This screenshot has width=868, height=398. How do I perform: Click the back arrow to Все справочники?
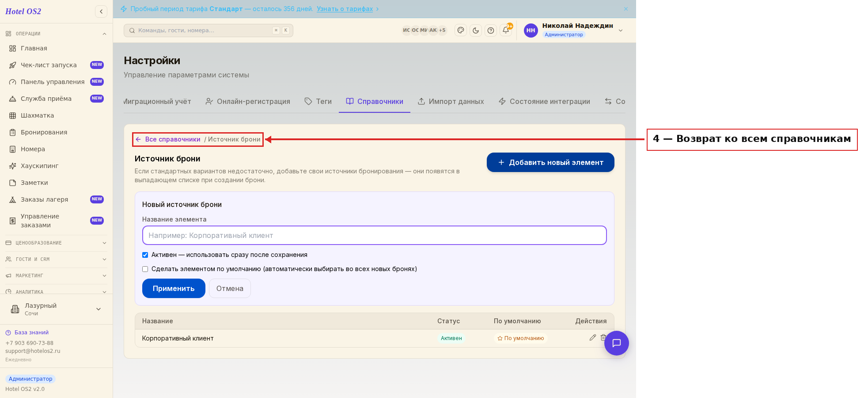(x=138, y=139)
